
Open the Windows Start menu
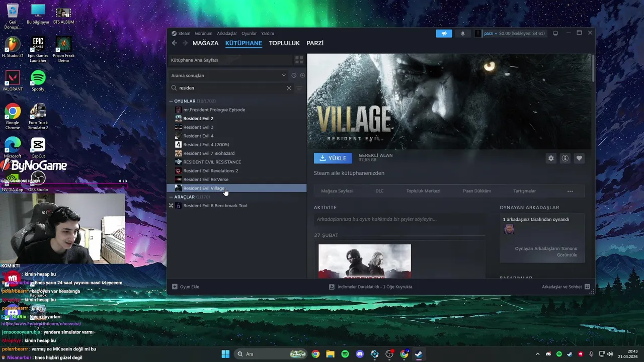point(225,354)
